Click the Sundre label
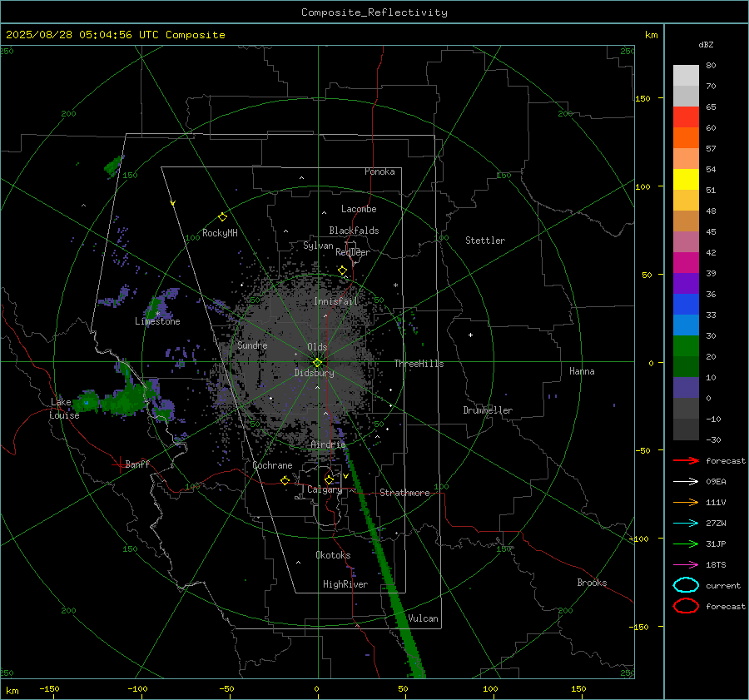 (252, 345)
